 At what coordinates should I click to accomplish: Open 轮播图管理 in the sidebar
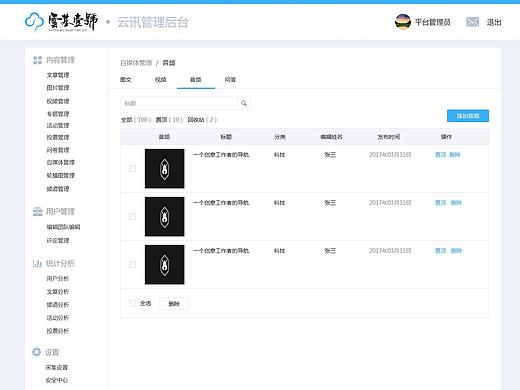pos(60,175)
